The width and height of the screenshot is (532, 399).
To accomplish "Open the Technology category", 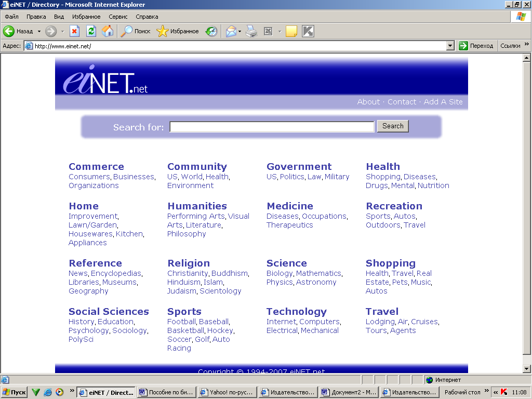I will [297, 312].
